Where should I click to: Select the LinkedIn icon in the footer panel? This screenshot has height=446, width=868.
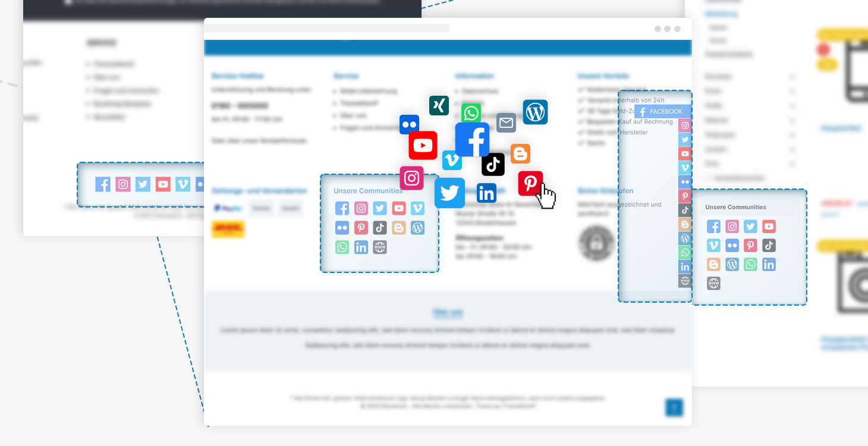pos(361,247)
